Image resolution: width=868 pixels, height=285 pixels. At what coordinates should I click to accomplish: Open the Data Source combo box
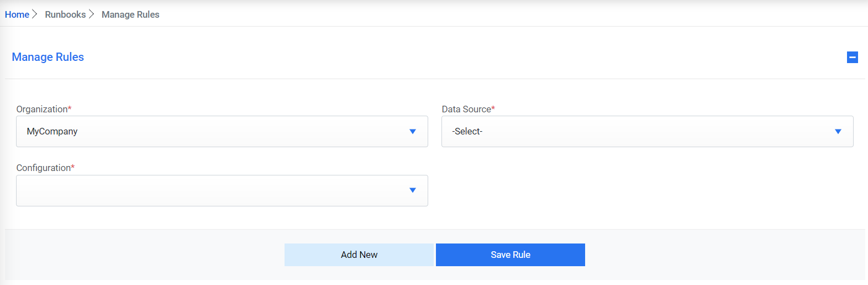[646, 132]
